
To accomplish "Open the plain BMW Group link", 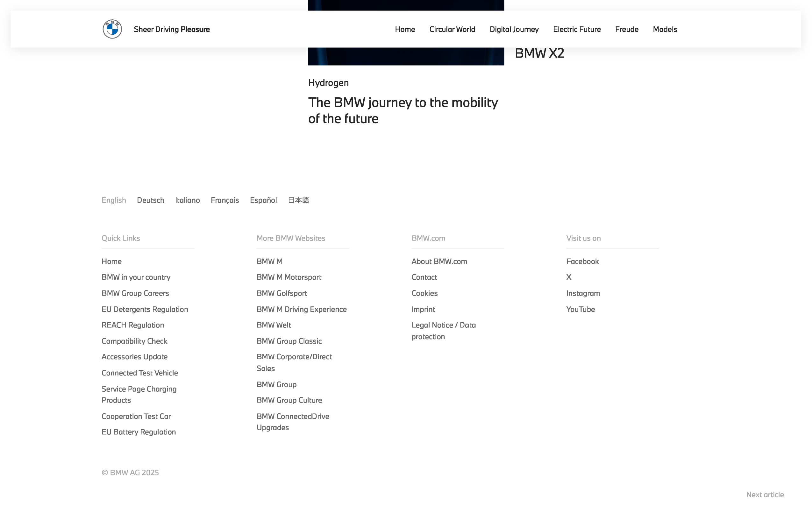I will 276,385.
